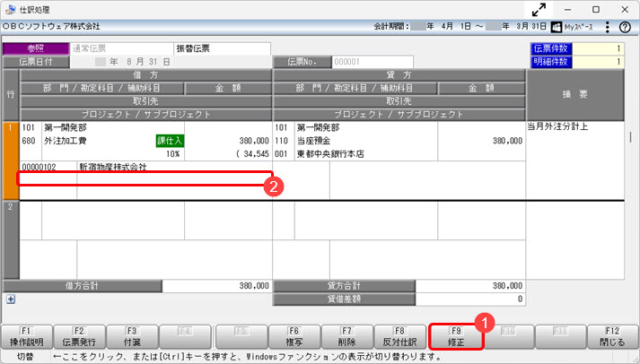Click F6 複写 button
This screenshot has width=640, height=364.
pyautogui.click(x=294, y=337)
